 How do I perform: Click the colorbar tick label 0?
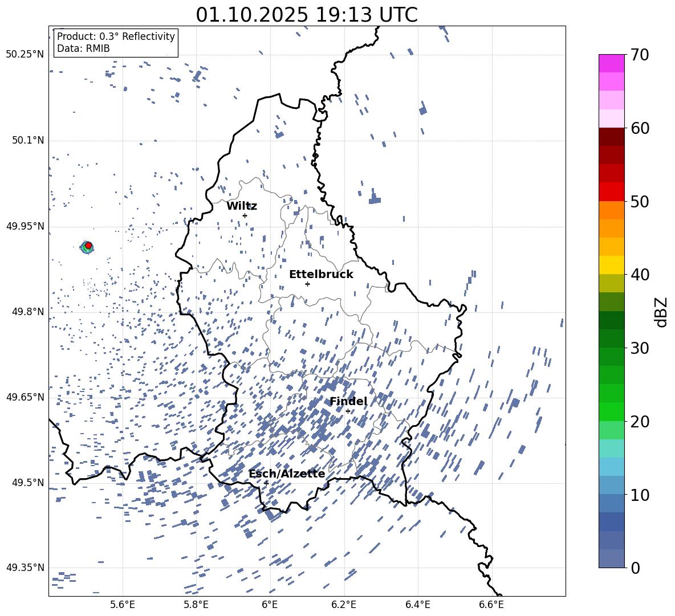click(x=635, y=568)
